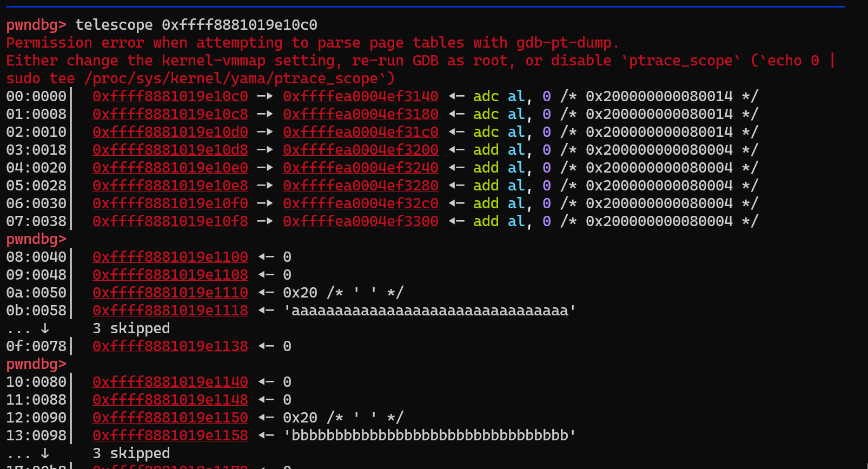Click address link 0xffff8881019e1150
The width and height of the screenshot is (868, 469).
[170, 418]
